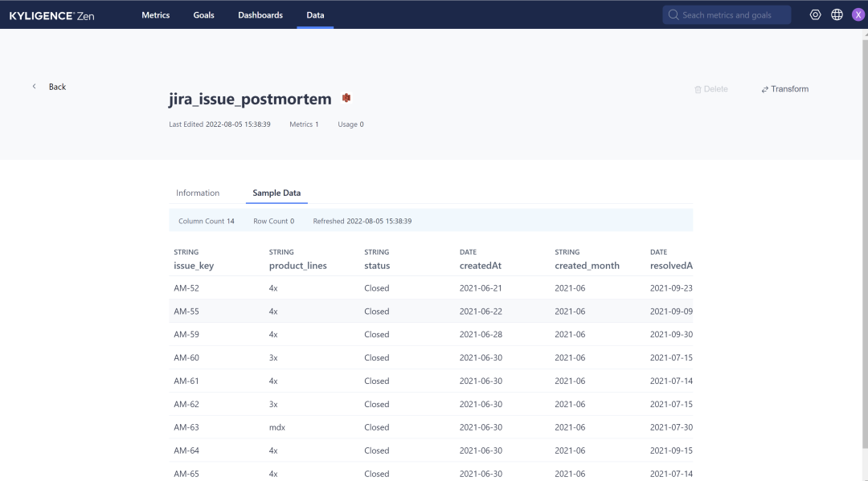Select the AM-65 cell

[186, 474]
